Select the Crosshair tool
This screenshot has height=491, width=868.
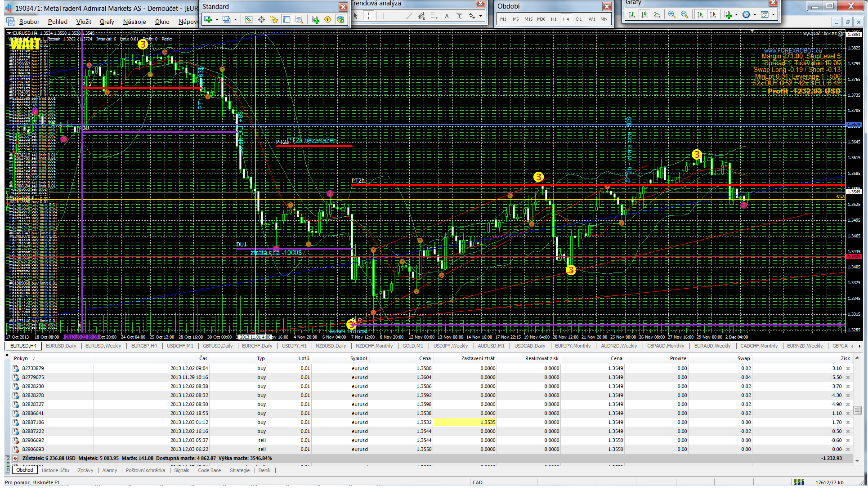[368, 16]
